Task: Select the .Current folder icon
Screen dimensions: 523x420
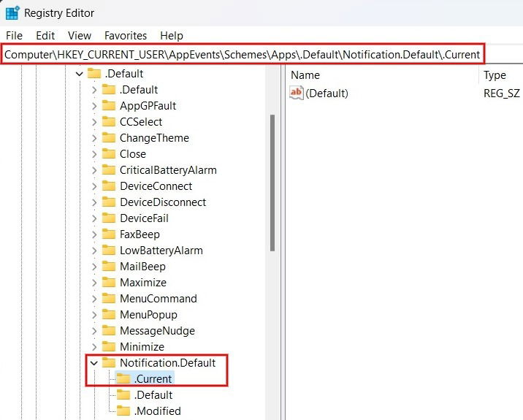Action: (123, 378)
